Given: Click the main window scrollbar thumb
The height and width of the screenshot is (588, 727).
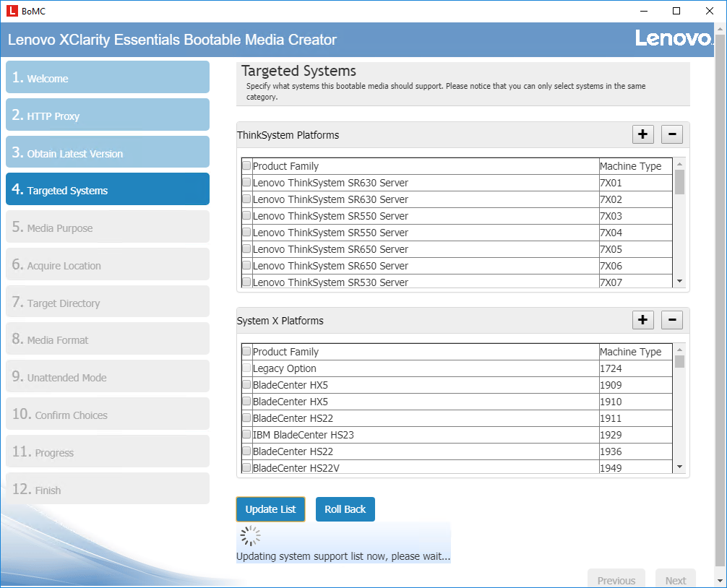Looking at the screenshot, I should point(720,301).
